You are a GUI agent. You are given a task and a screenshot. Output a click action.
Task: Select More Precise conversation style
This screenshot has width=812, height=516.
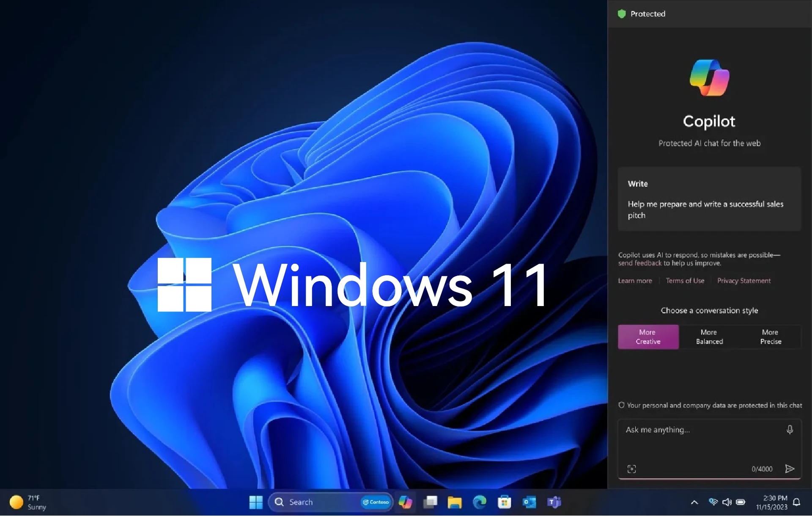[x=771, y=337]
